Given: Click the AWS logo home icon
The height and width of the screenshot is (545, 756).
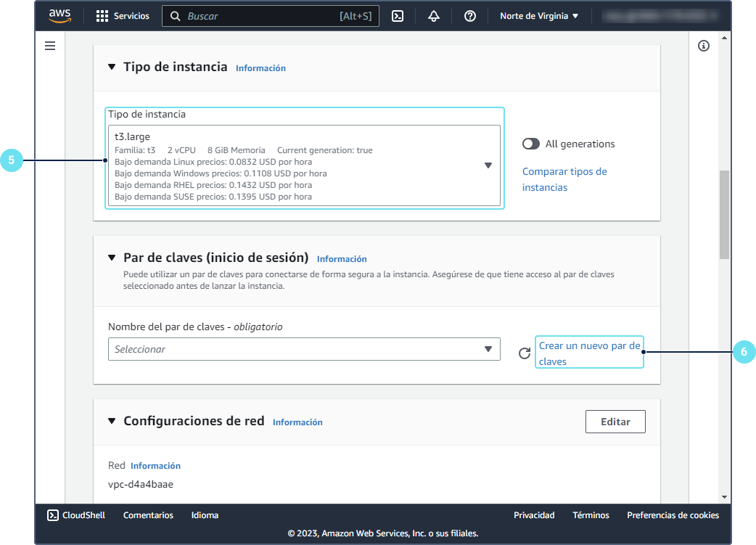Looking at the screenshot, I should pos(59,16).
